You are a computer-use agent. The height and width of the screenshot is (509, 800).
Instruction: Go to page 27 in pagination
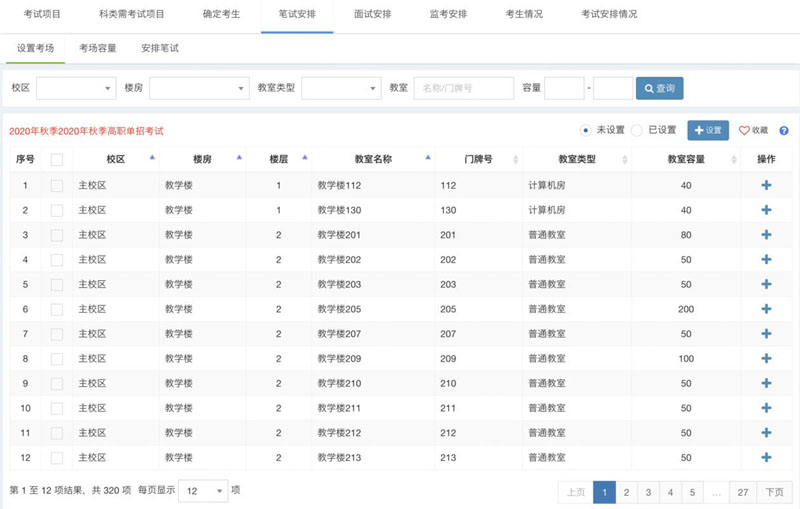[x=743, y=492]
